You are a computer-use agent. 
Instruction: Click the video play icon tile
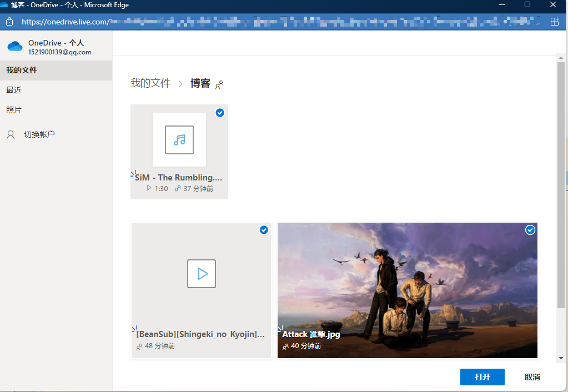pos(201,273)
